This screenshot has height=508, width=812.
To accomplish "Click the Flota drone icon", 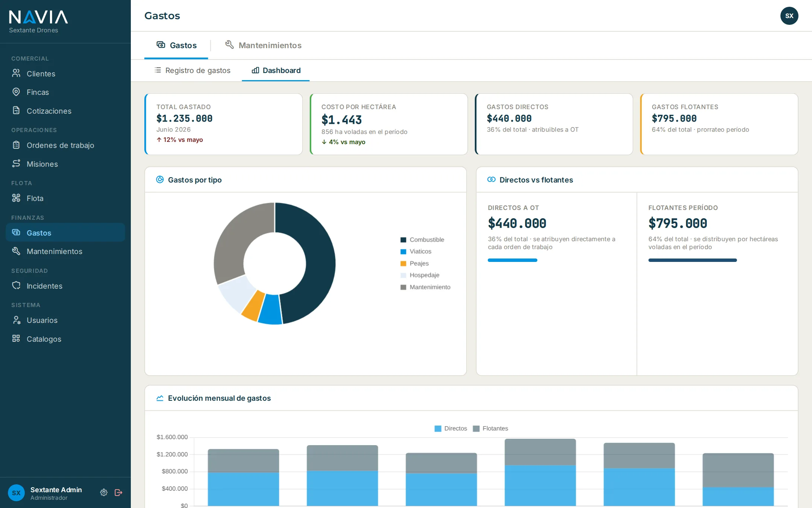I will click(x=16, y=198).
